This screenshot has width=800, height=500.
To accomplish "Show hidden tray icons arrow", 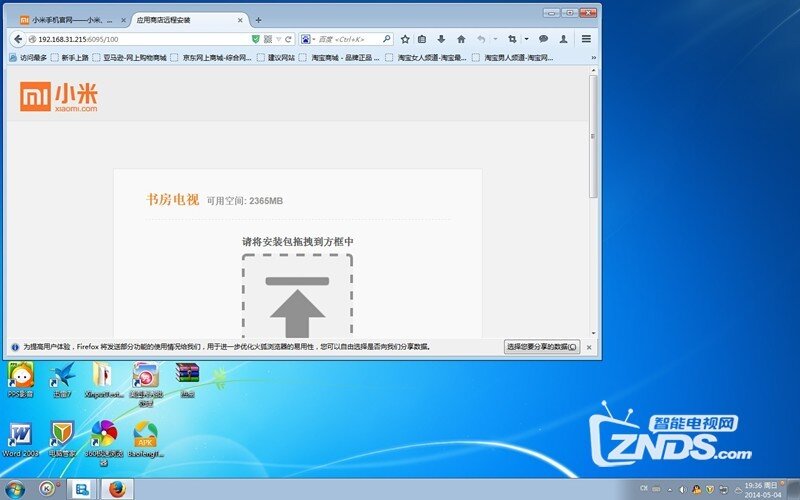I will tap(670, 490).
